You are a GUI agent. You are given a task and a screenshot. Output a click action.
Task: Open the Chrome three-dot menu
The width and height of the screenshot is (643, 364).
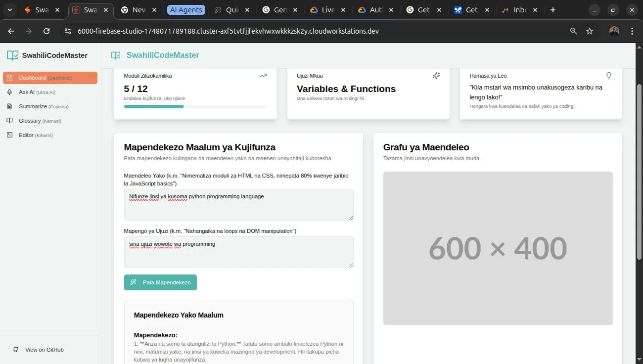(x=632, y=31)
